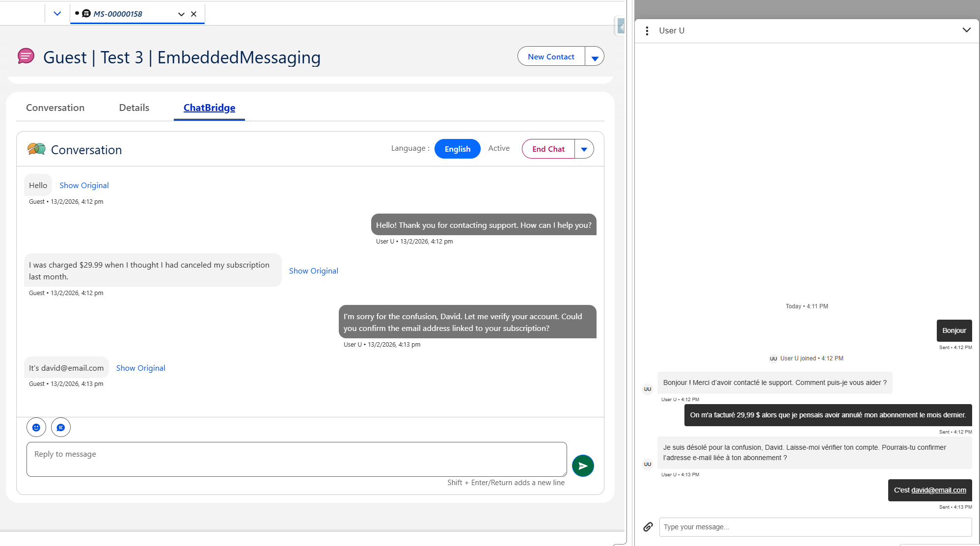Click the emoji picker icon
Screen dimensions: 980x546
coord(36,428)
